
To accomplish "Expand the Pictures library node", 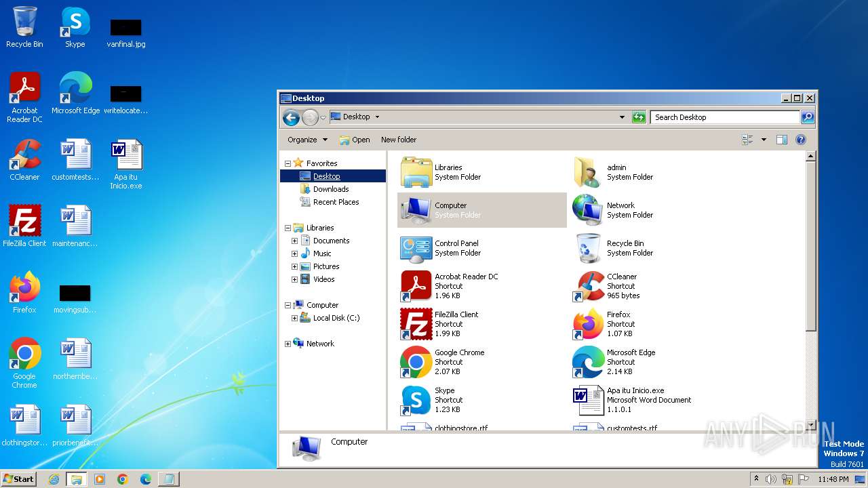I will 294,266.
